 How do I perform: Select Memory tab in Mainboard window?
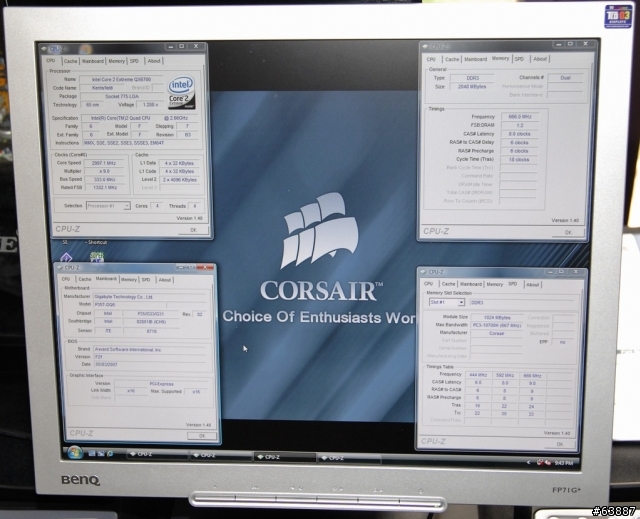click(129, 280)
